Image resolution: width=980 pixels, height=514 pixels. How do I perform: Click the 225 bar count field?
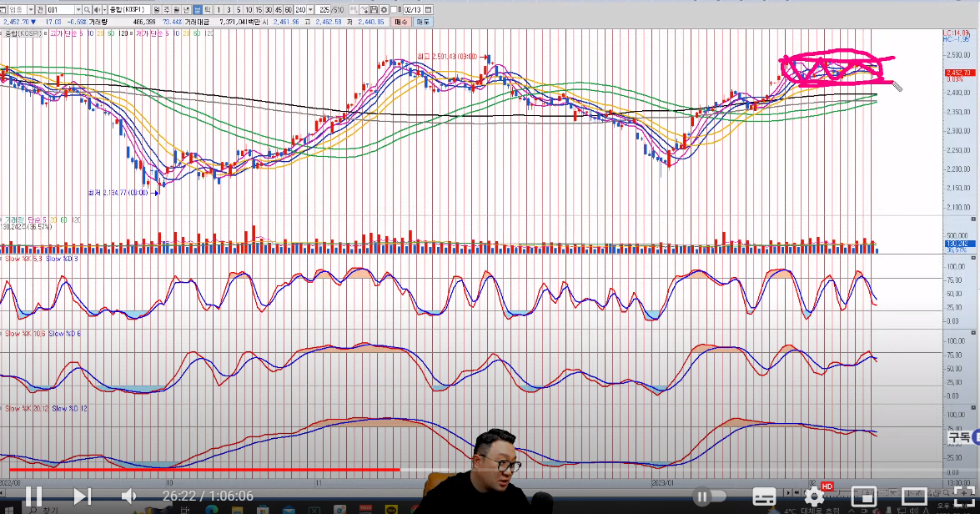323,10
